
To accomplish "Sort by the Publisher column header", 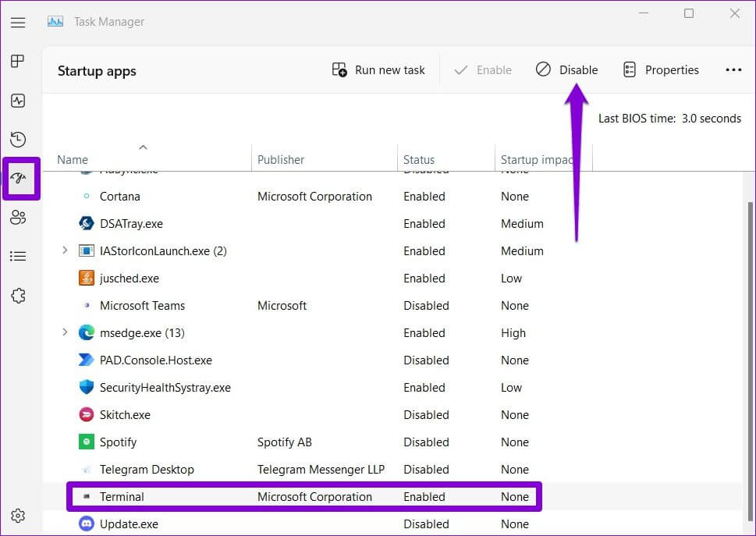I will tap(281, 159).
